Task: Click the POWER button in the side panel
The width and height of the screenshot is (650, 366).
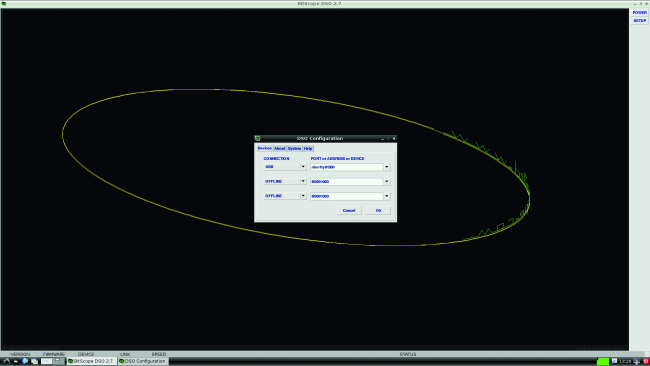Action: coord(640,12)
